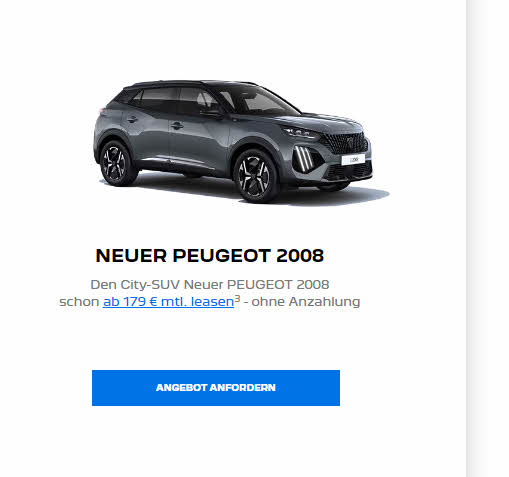Image resolution: width=509 pixels, height=477 pixels.
Task: Click the word 'schon' before the leasing link
Action: [x=79, y=302]
